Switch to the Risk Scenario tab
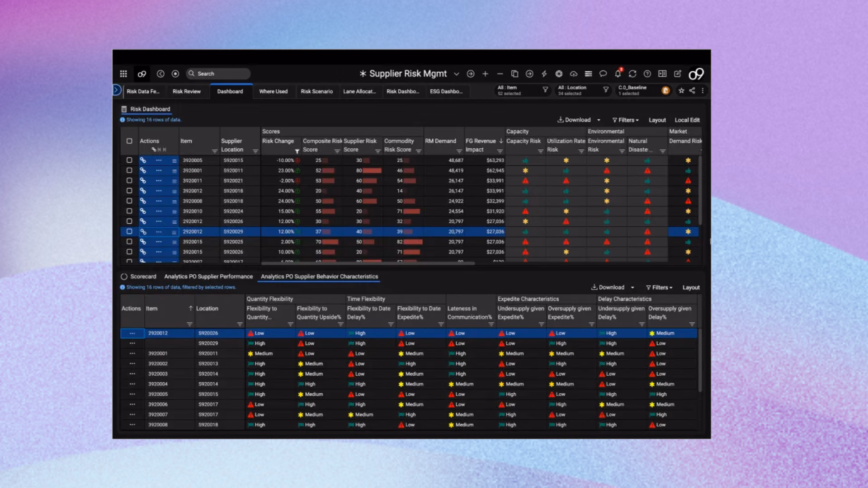The image size is (868, 488). [316, 91]
